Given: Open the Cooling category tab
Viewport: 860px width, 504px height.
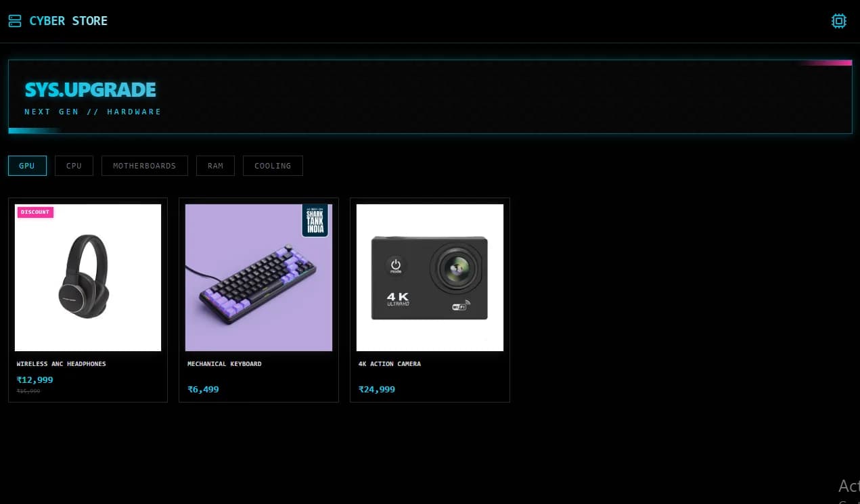Looking at the screenshot, I should tap(273, 166).
